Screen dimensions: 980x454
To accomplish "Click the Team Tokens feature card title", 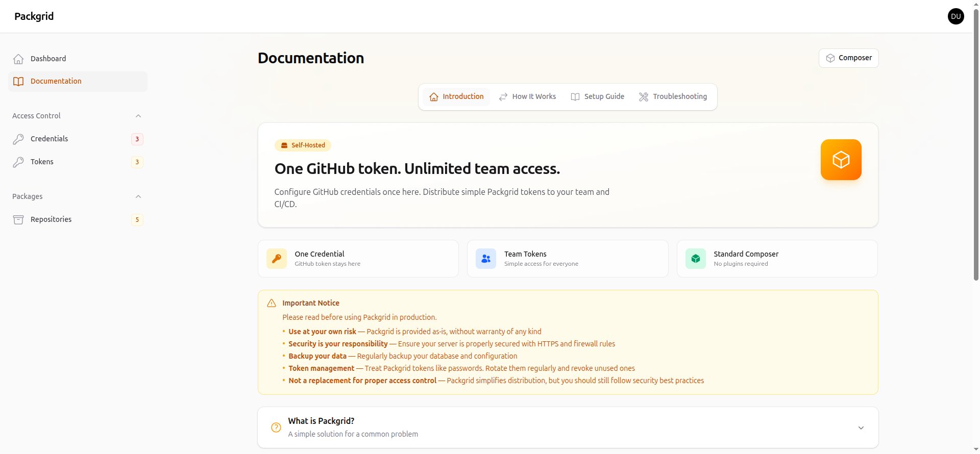I will (525, 254).
